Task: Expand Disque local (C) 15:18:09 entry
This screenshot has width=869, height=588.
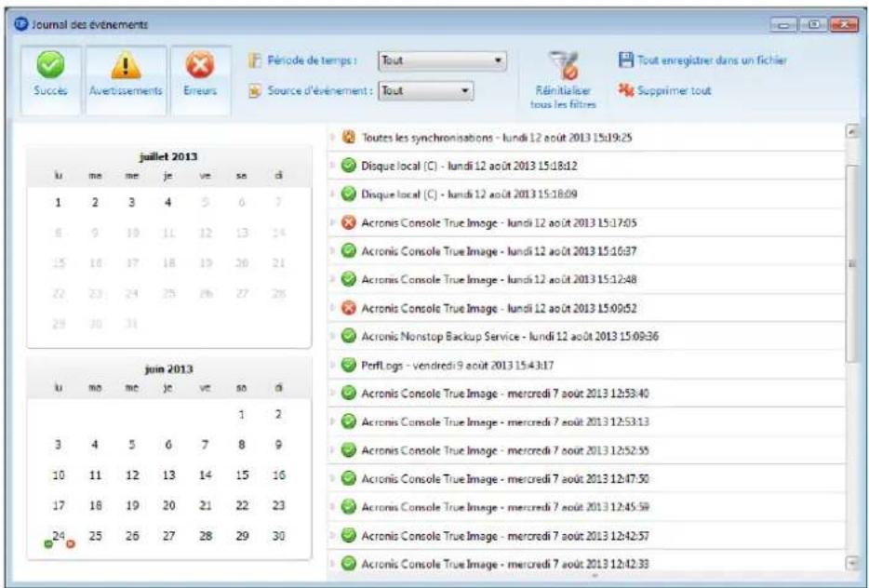Action: 332,194
